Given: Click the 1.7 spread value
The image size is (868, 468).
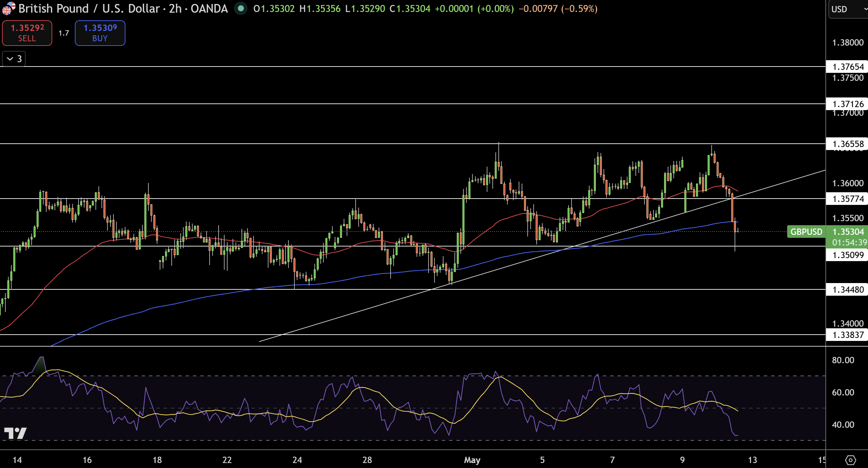Looking at the screenshot, I should pyautogui.click(x=64, y=33).
